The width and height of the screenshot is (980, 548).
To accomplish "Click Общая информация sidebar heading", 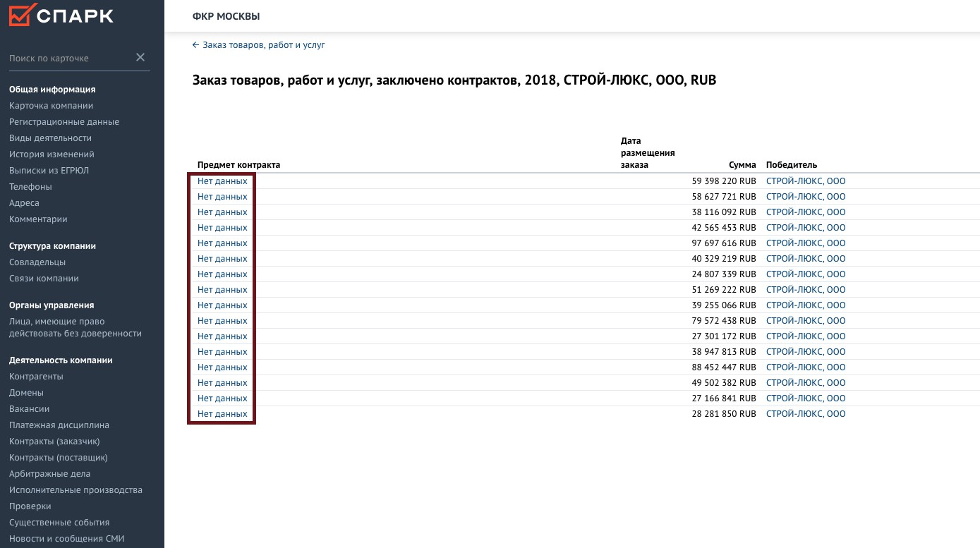I will click(x=52, y=90).
